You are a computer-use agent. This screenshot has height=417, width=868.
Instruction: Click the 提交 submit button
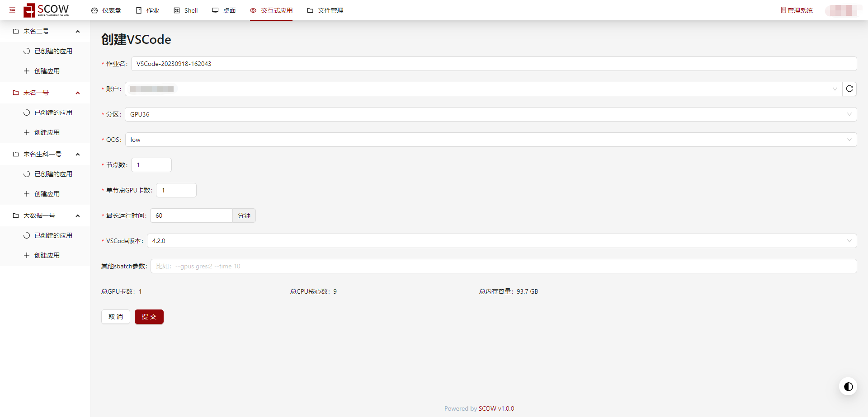[149, 317]
